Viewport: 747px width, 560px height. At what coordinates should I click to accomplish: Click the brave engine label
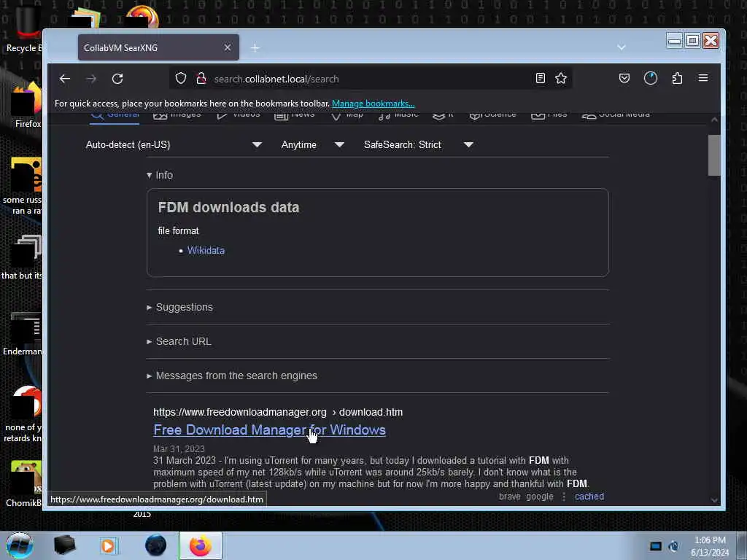pos(510,497)
